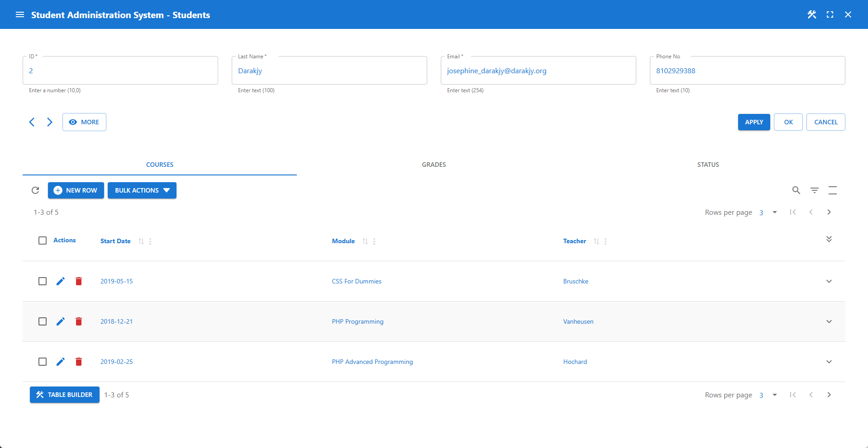The image size is (868, 448).
Task: Delete the PHP Programming course row
Action: click(x=79, y=321)
